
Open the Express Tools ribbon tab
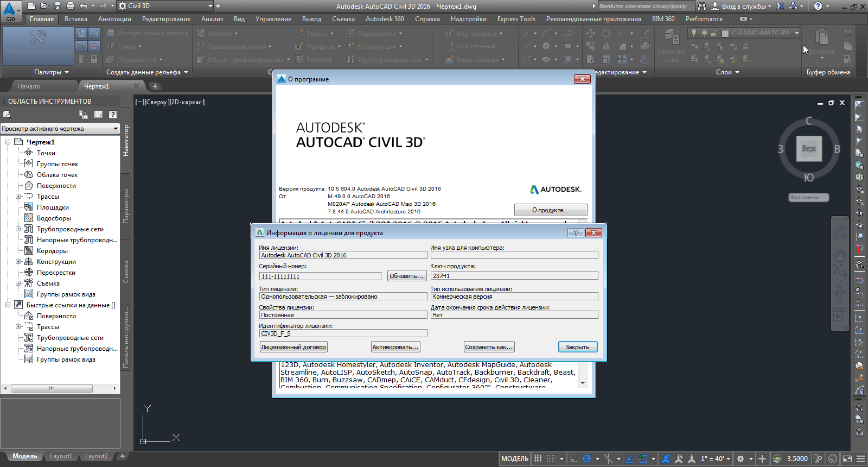click(516, 19)
